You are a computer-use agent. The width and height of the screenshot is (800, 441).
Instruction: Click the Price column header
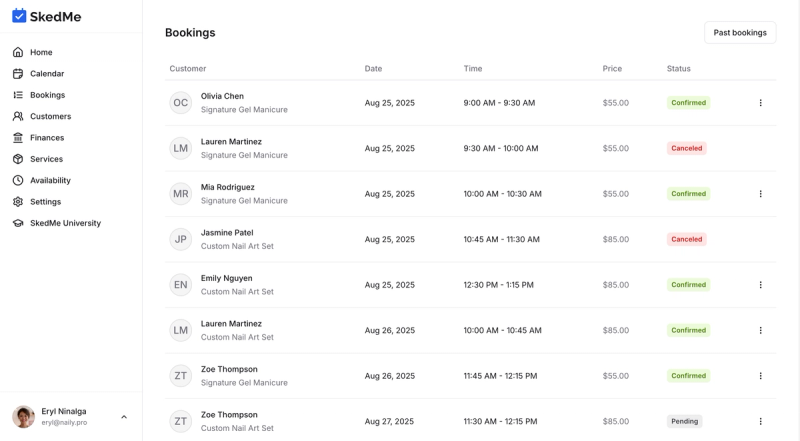click(x=612, y=68)
